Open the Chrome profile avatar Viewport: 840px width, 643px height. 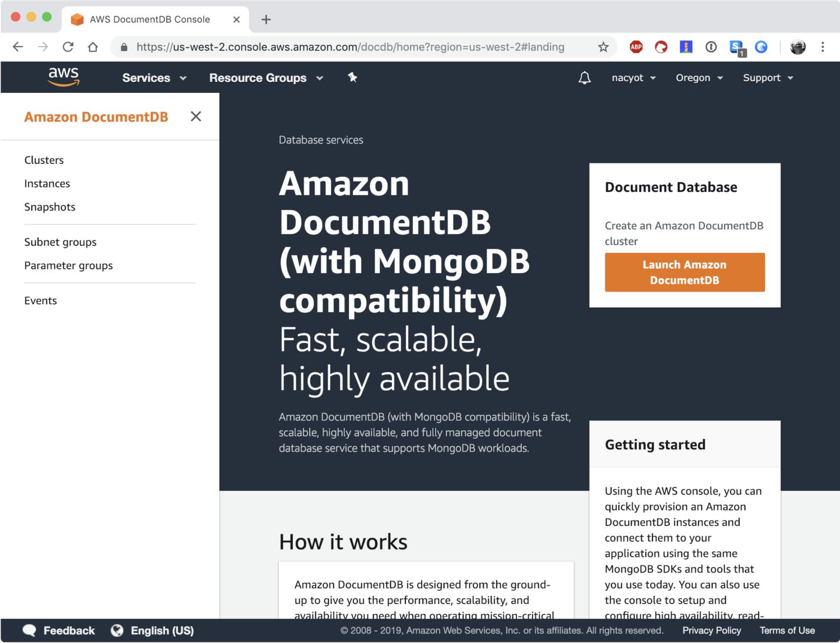[798, 47]
